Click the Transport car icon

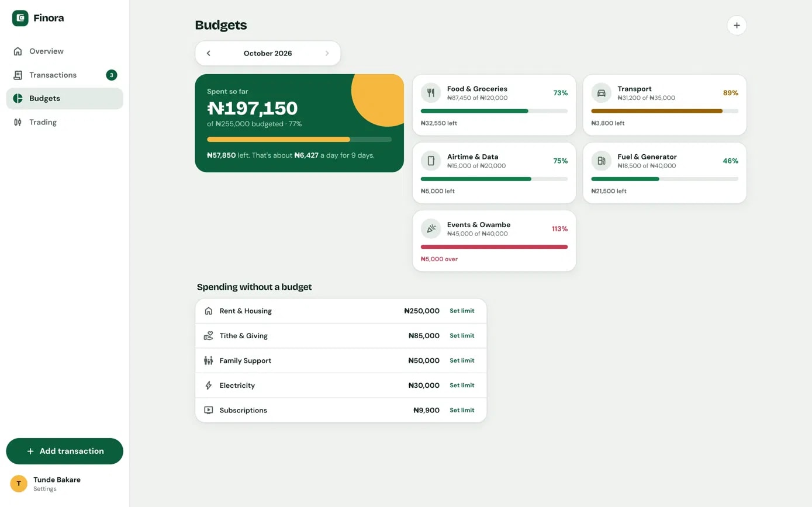click(x=601, y=93)
